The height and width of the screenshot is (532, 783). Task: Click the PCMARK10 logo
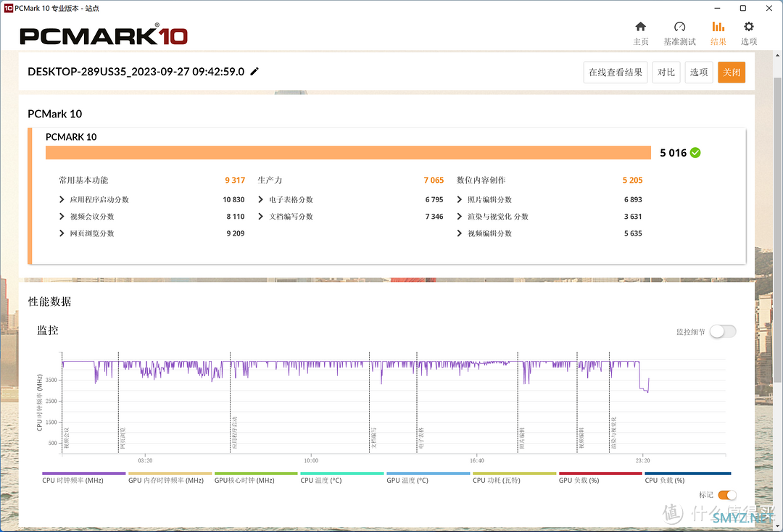(104, 36)
